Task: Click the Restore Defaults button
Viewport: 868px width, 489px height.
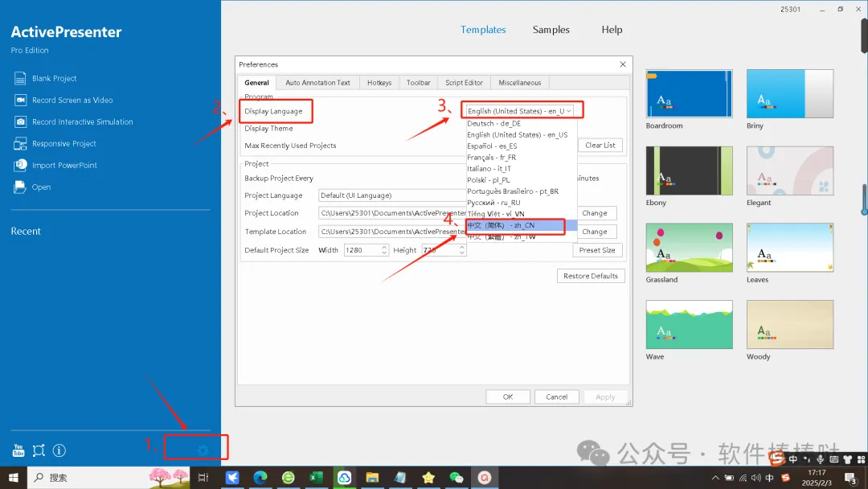Action: tap(591, 276)
